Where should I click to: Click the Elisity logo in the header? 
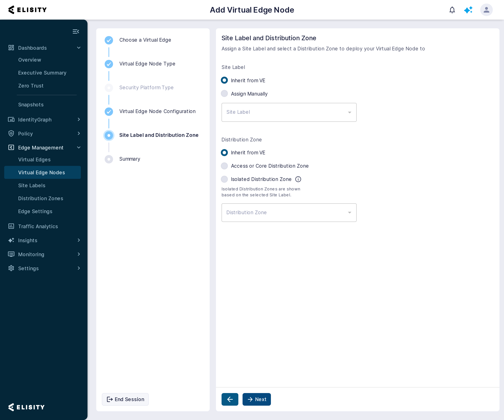27,10
